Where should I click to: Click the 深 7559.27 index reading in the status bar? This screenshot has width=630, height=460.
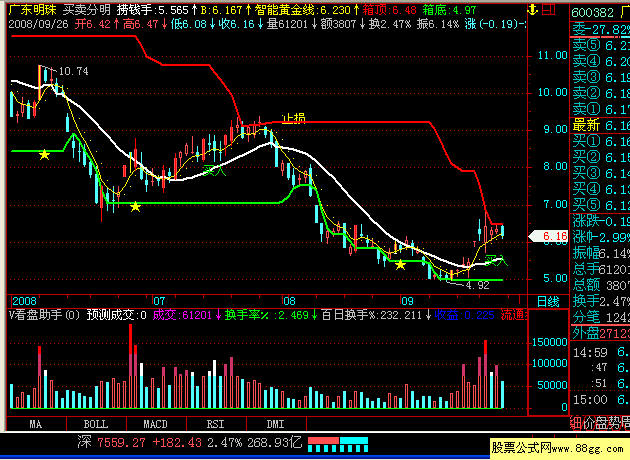point(111,443)
